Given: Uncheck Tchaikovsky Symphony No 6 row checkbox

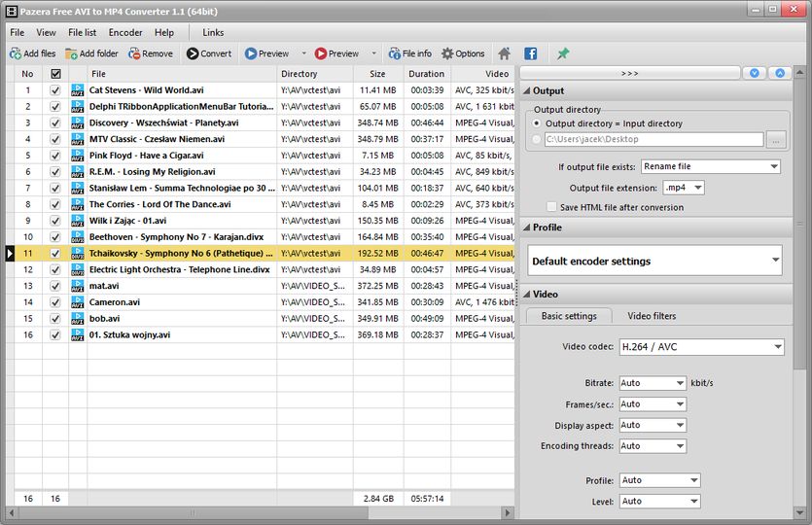Looking at the screenshot, I should pyautogui.click(x=54, y=254).
